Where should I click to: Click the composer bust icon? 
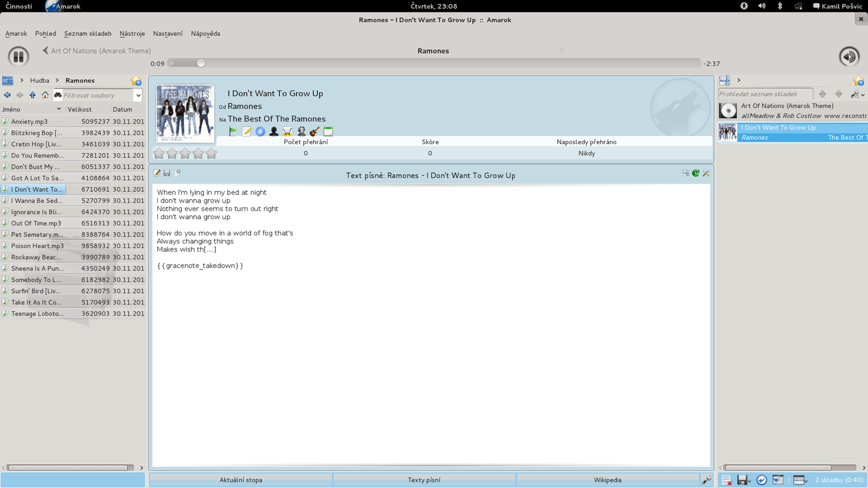coord(301,131)
